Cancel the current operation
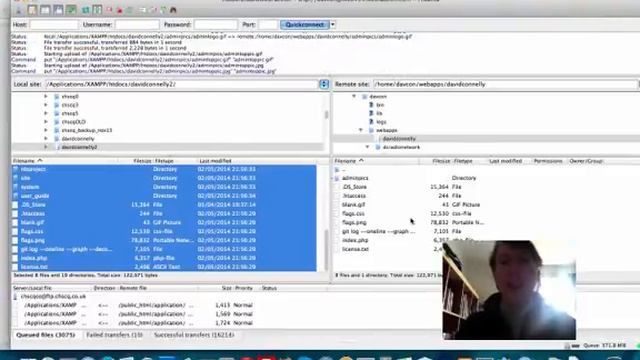Screen dimensions: 640x360 [x=109, y=10]
